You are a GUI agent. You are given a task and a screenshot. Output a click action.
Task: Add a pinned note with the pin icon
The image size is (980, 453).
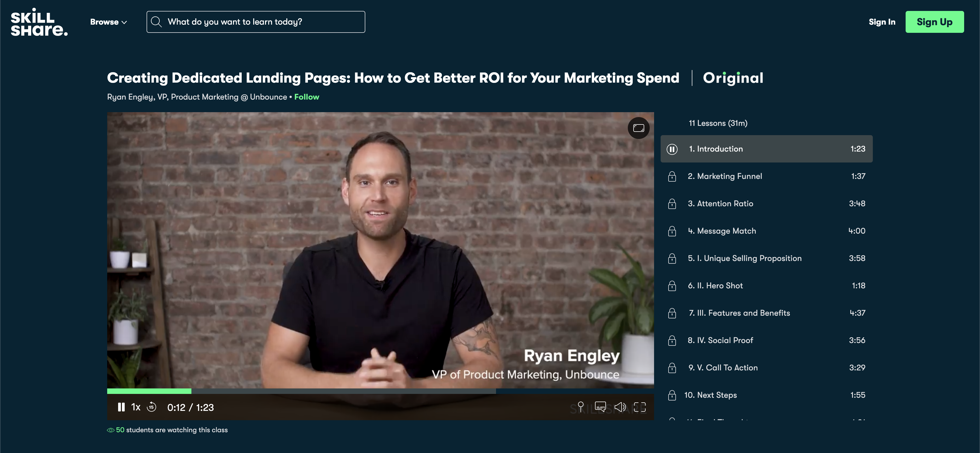pos(581,406)
